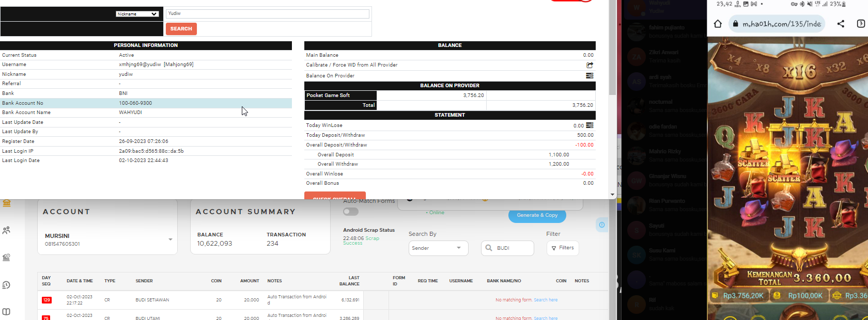Image resolution: width=868 pixels, height=320 pixels.
Task: Click Search here link for BUDI SETIAWAN row
Action: tap(546, 300)
